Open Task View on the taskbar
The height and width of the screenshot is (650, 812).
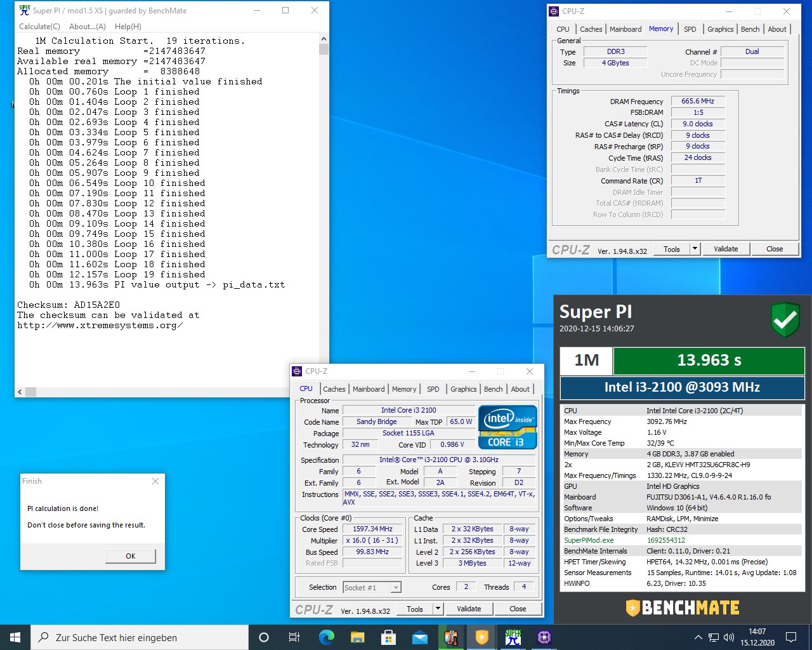coord(294,637)
